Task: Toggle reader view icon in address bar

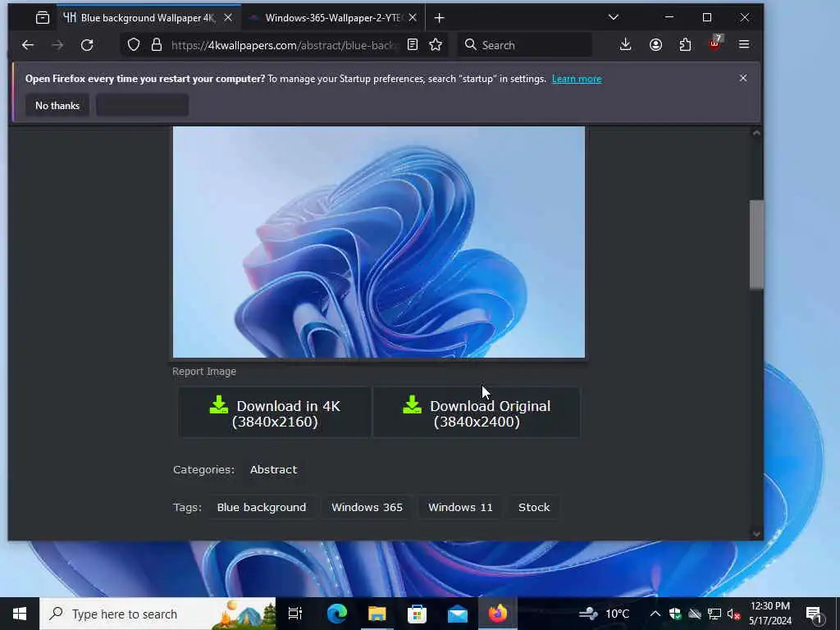Action: click(x=413, y=44)
